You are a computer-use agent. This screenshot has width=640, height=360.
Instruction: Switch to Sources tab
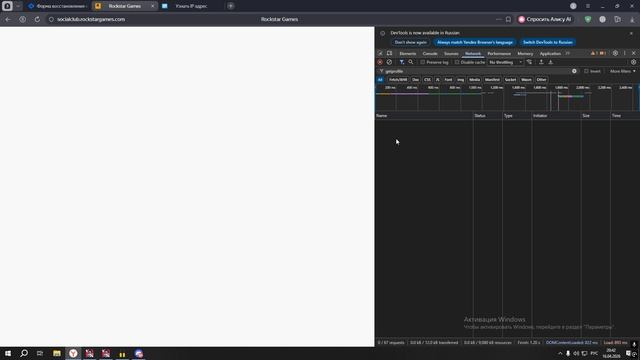(451, 53)
